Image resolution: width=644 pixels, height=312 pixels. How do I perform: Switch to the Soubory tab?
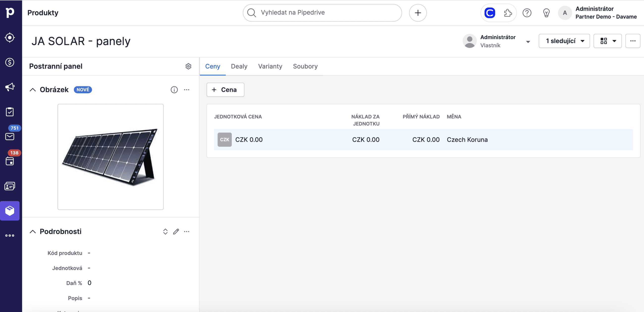(305, 67)
